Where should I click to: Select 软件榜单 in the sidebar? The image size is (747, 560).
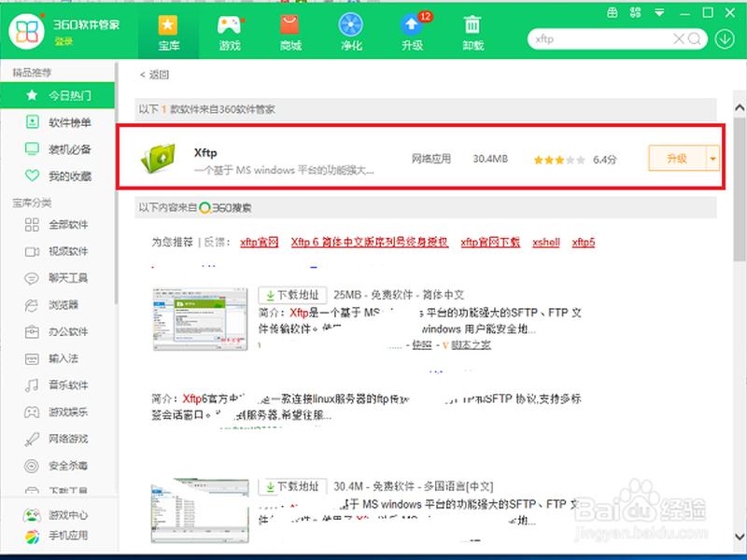click(x=57, y=122)
